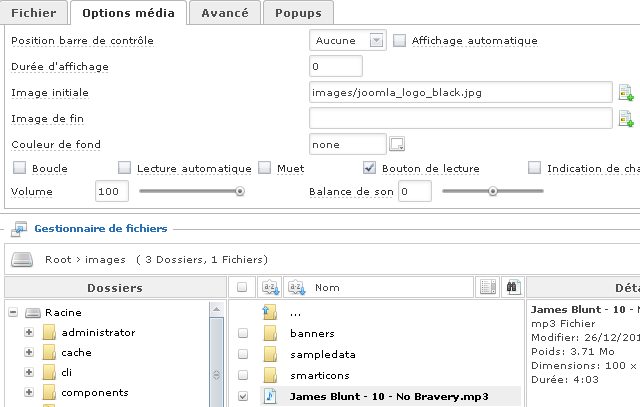Toggle the file list details view icon
Image resolution: width=640 pixels, height=407 pixels.
tap(487, 287)
